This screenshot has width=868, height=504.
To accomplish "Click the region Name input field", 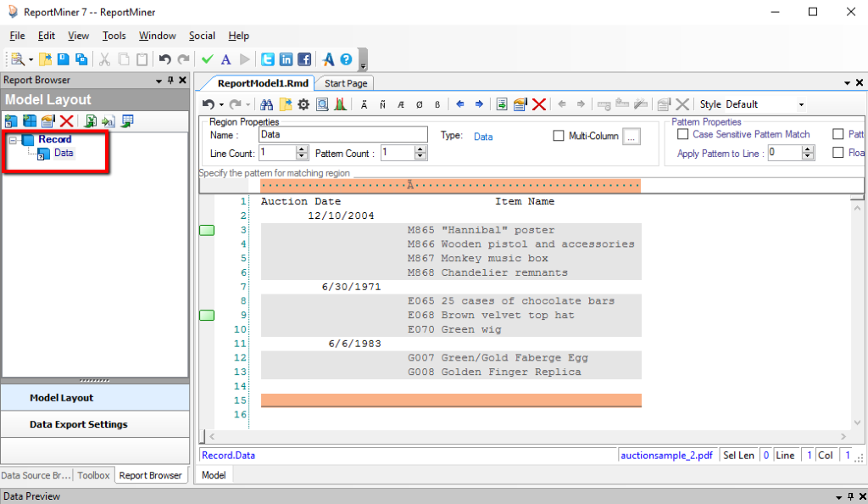I will pos(342,135).
